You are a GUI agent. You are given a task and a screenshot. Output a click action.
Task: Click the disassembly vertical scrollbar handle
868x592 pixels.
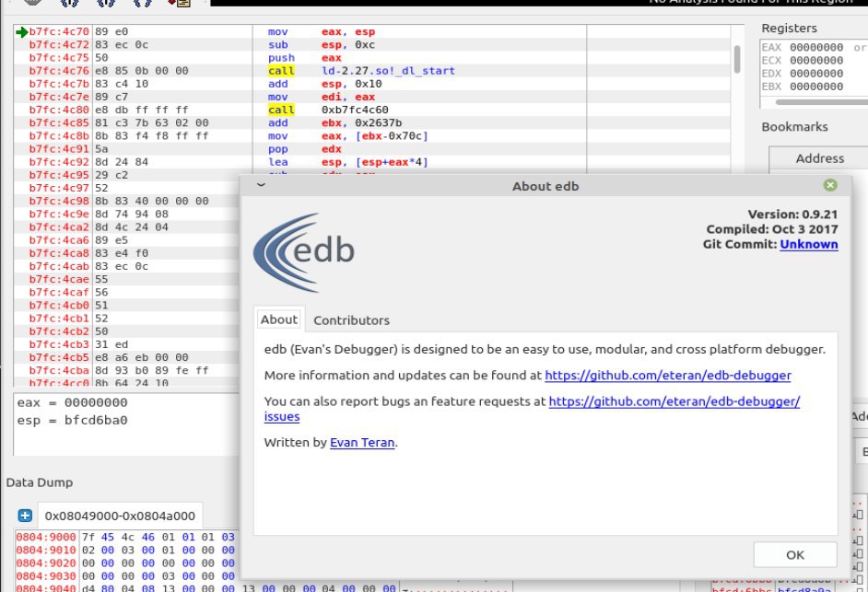[x=737, y=59]
